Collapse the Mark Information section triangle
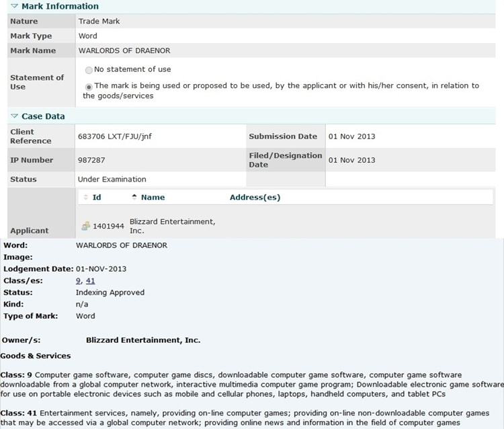504x429 pixels. [14, 6]
